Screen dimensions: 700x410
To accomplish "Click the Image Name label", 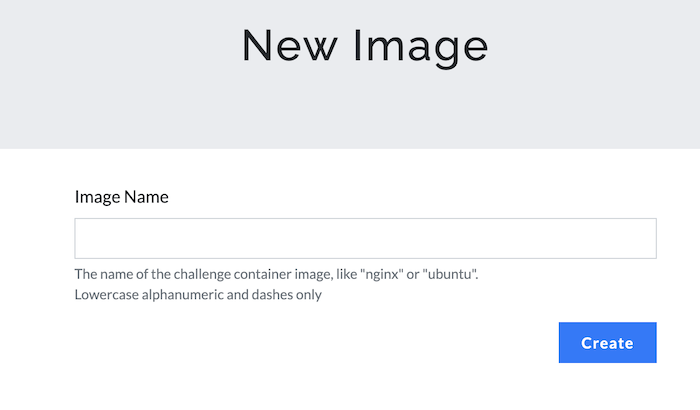I will click(x=121, y=197).
